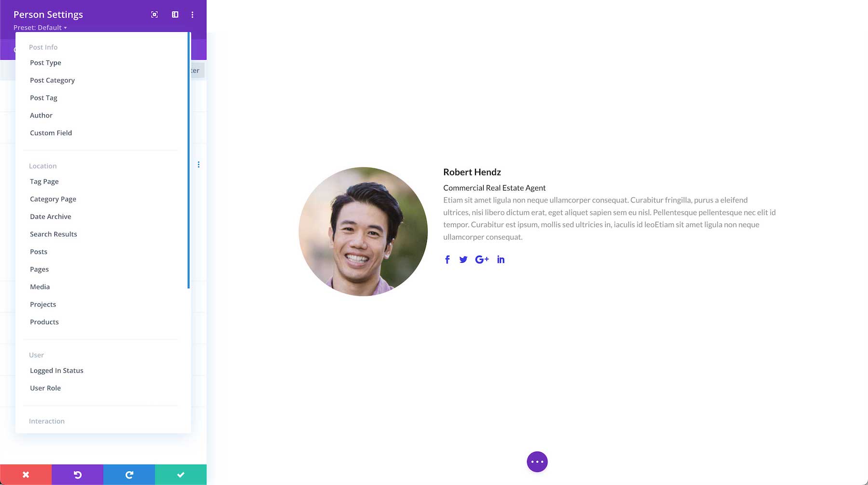Open the three-dot options menu in header

pyautogui.click(x=192, y=14)
